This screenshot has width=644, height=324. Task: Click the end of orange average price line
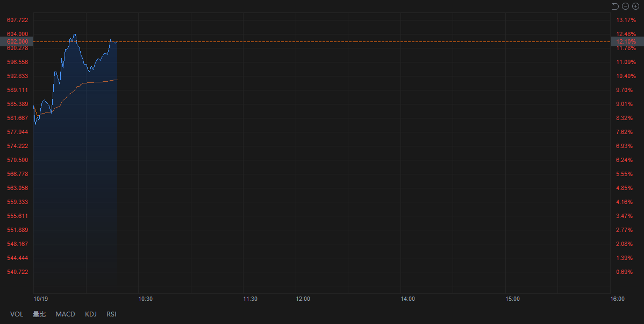[117, 80]
